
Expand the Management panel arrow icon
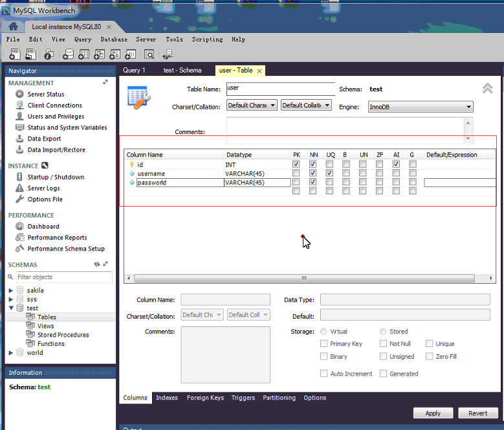105,82
